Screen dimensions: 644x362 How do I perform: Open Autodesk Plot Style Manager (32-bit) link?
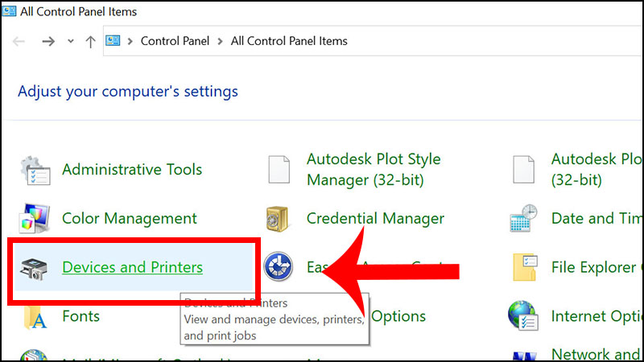pyautogui.click(x=374, y=170)
